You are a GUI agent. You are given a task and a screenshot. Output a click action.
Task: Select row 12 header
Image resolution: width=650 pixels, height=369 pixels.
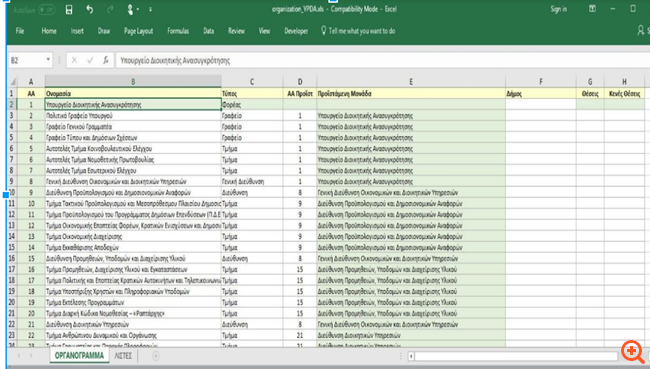[x=12, y=214]
